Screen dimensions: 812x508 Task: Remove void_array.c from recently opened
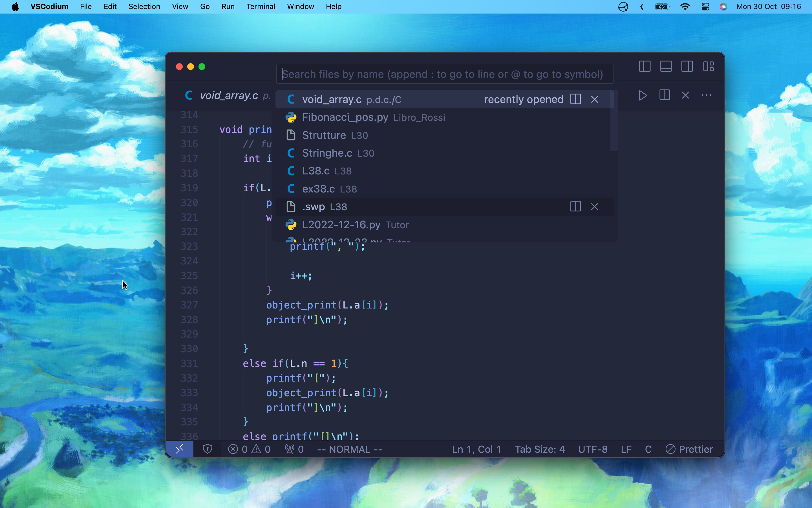pyautogui.click(x=595, y=99)
